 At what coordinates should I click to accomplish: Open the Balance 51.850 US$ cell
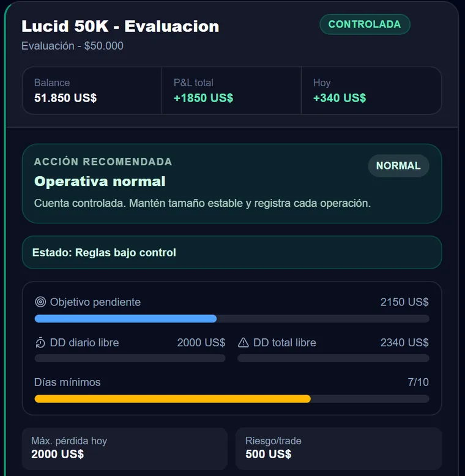92,91
